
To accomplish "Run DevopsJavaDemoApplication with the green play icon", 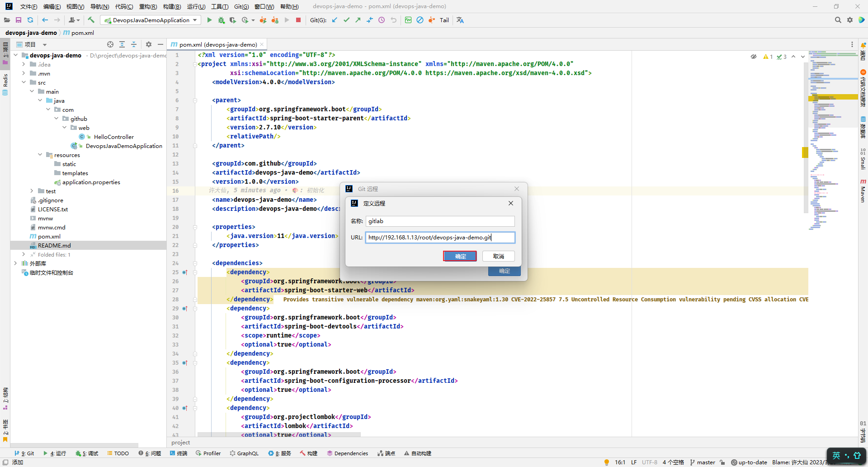I will (209, 20).
